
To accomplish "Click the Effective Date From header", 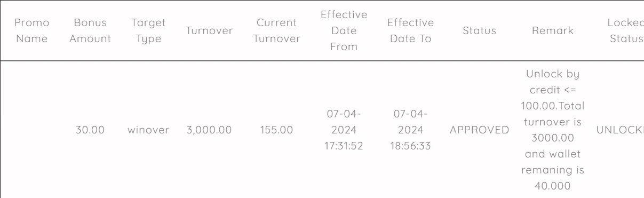I will click(x=344, y=30).
